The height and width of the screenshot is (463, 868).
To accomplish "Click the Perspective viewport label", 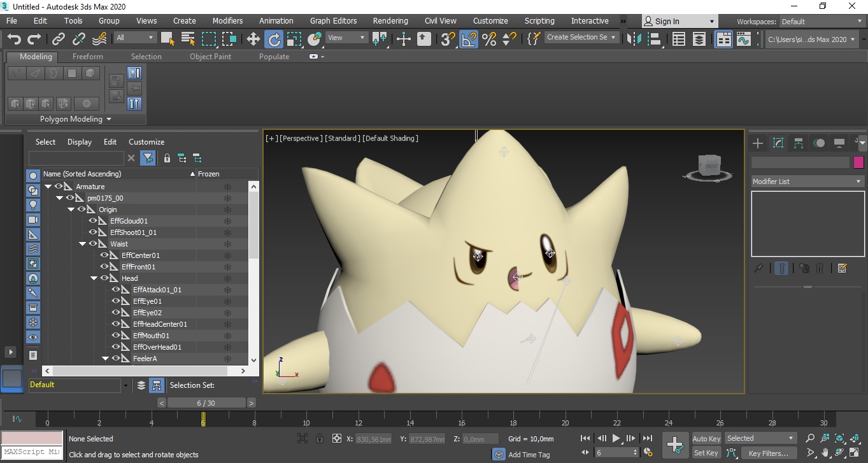I will 301,138.
